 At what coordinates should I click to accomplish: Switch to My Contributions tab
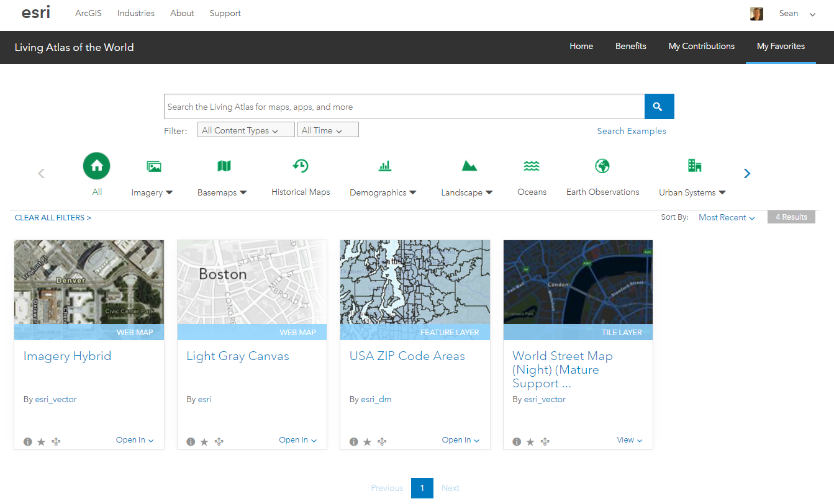(x=702, y=47)
